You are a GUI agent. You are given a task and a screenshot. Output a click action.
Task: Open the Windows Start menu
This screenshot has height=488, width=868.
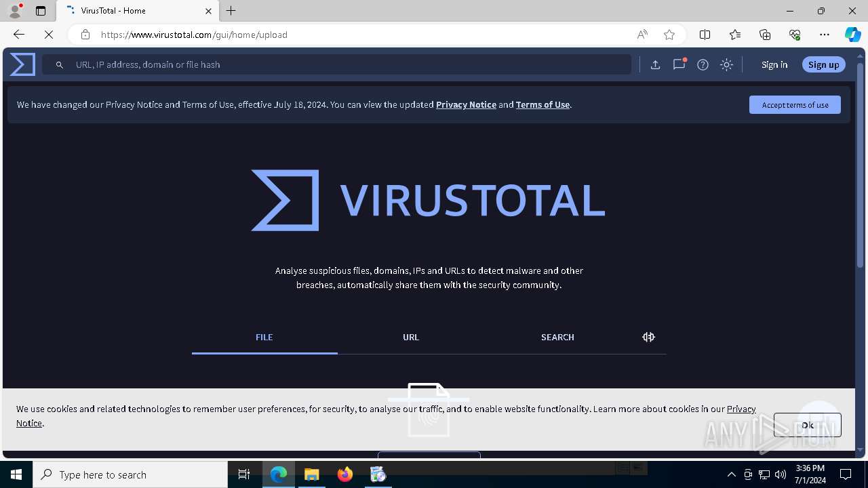pyautogui.click(x=16, y=474)
